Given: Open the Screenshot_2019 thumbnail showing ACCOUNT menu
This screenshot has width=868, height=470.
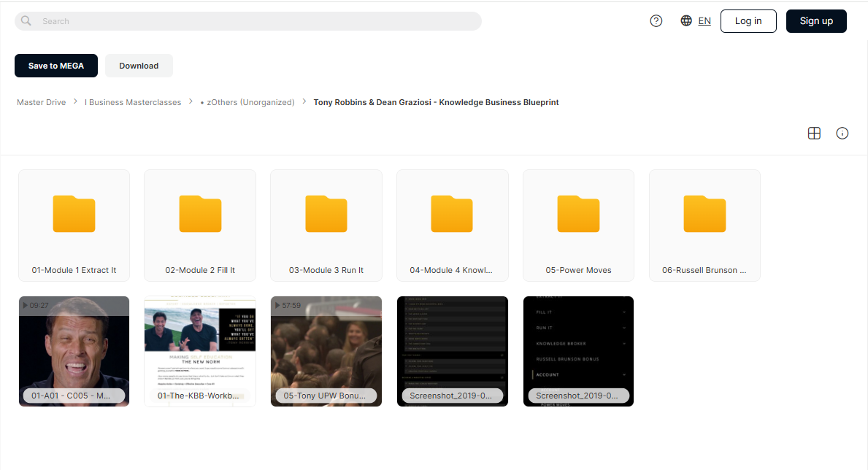Looking at the screenshot, I should [578, 351].
